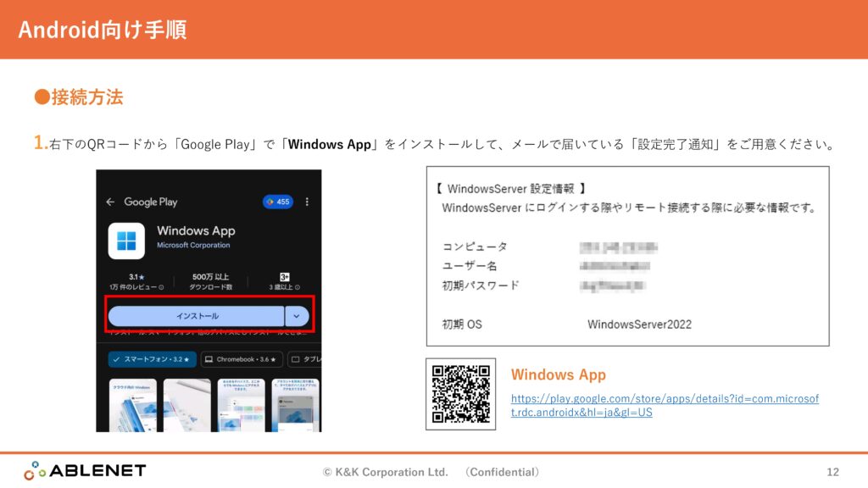Open the Microsoft Corporation developer link

193,246
